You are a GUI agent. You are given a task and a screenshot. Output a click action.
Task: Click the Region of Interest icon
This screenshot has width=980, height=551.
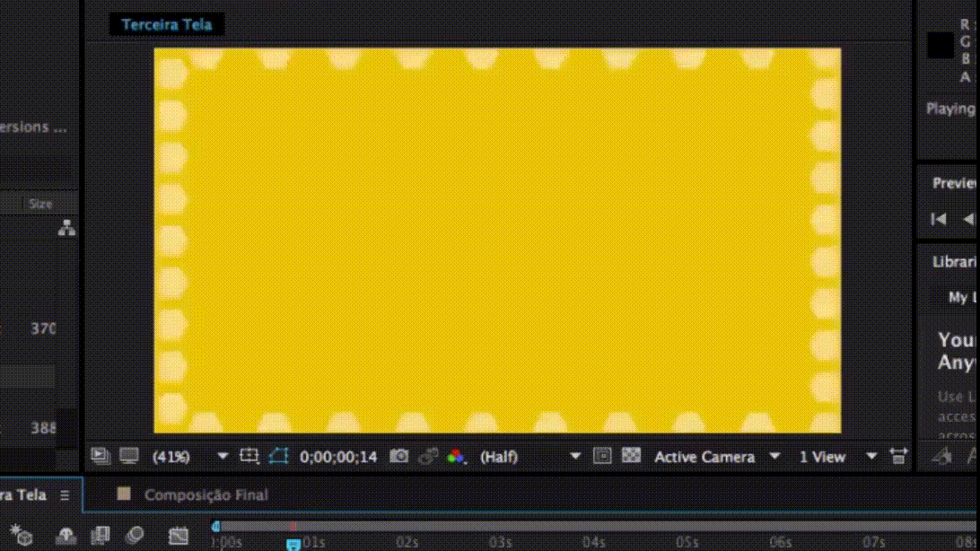point(249,457)
